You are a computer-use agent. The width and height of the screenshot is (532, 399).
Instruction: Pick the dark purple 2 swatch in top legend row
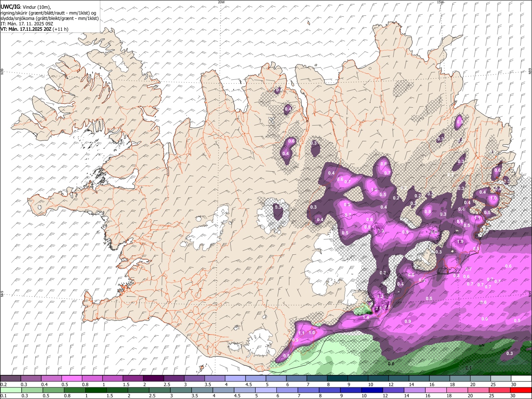point(153,378)
